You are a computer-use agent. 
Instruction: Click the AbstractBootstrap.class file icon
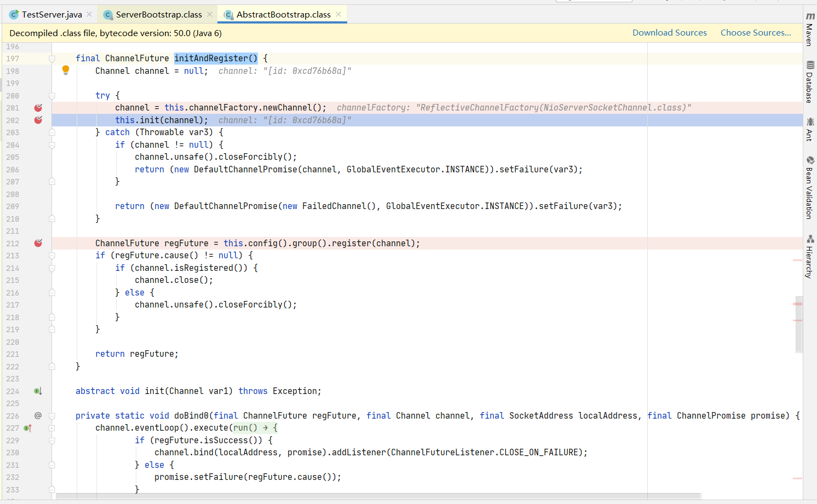[228, 15]
